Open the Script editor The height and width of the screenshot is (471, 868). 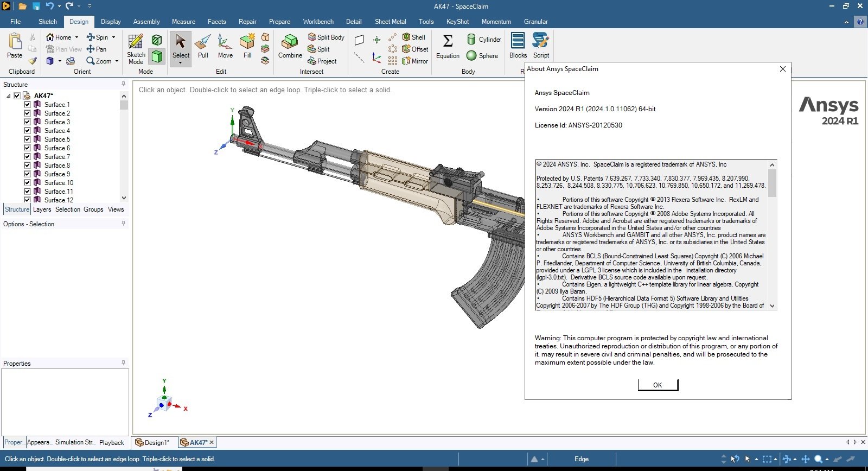(541, 46)
